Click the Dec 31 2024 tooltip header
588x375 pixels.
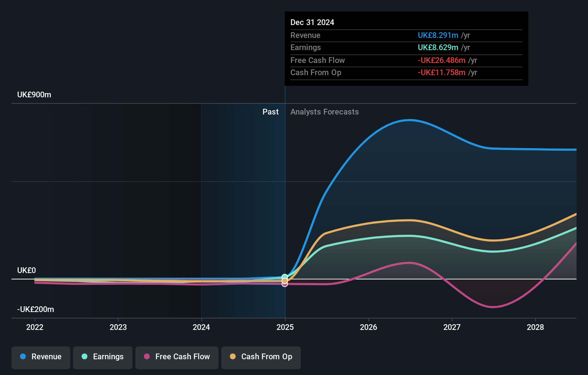coord(312,22)
